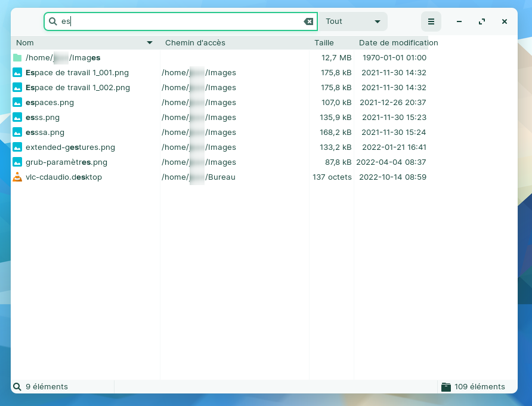Click image icon beside esss.png
The width and height of the screenshot is (532, 406).
[17, 118]
